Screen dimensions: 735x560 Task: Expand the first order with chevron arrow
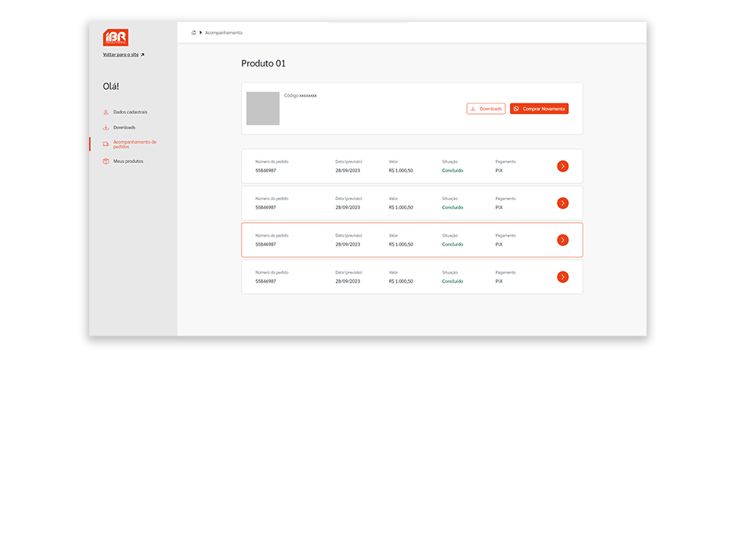pyautogui.click(x=563, y=166)
